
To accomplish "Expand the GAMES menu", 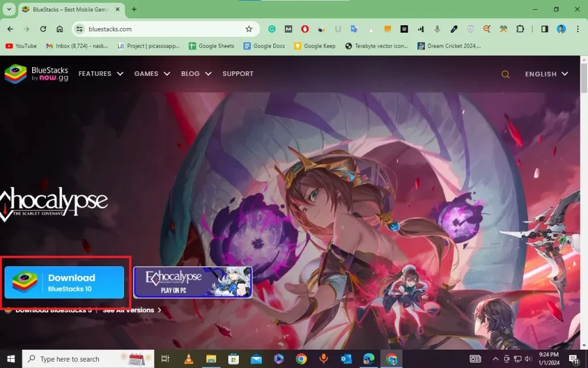I will pyautogui.click(x=152, y=74).
